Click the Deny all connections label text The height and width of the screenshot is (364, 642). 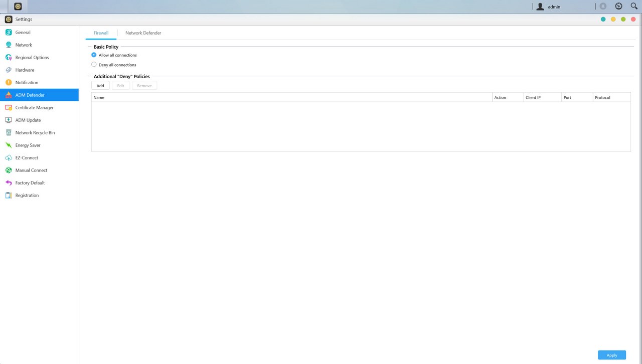coord(117,65)
